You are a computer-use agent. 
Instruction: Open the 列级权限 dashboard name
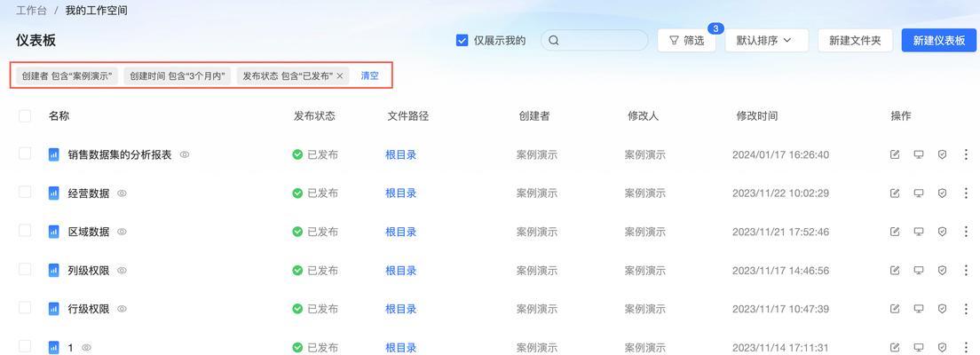[89, 271]
